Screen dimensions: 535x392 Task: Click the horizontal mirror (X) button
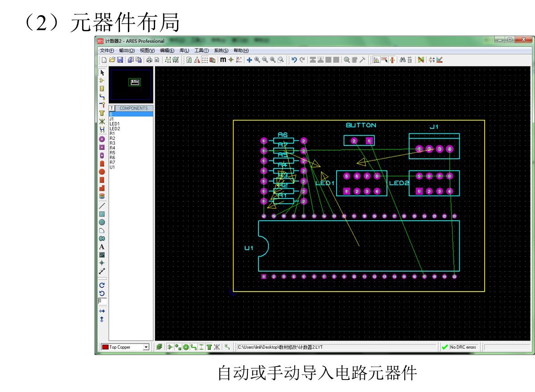[102, 311]
